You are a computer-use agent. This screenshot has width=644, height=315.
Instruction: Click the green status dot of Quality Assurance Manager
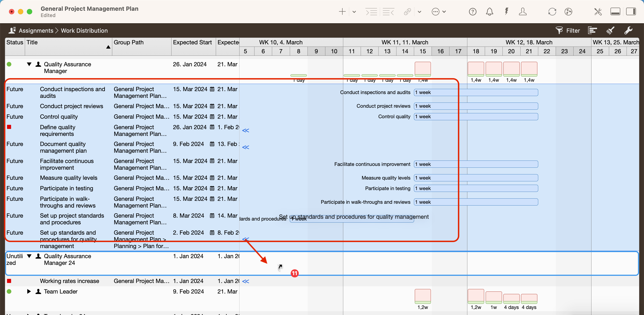click(x=9, y=64)
